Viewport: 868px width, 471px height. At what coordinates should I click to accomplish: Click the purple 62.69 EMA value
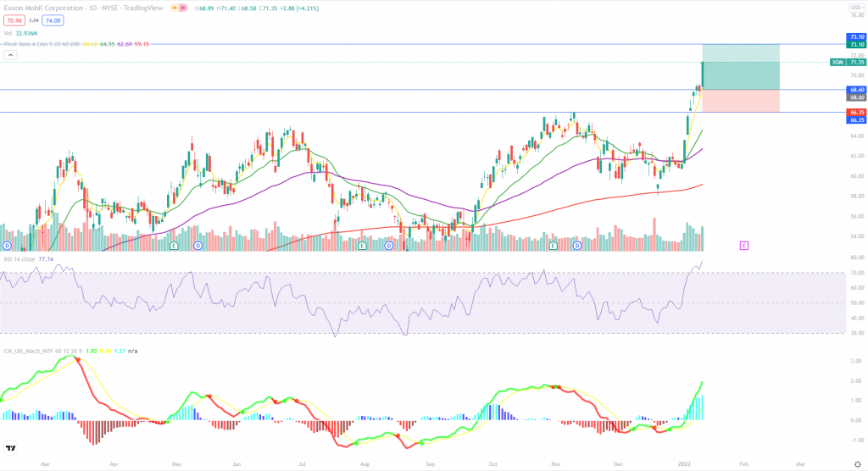[x=125, y=44]
